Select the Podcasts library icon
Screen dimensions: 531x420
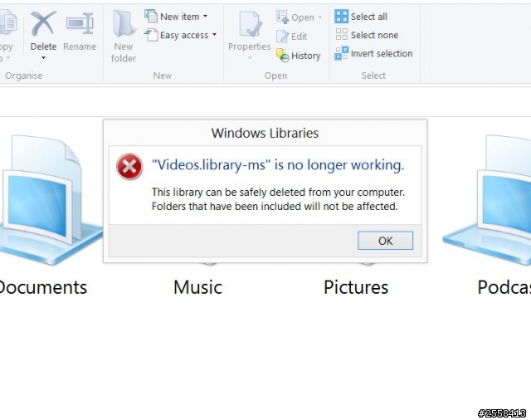coord(487,200)
